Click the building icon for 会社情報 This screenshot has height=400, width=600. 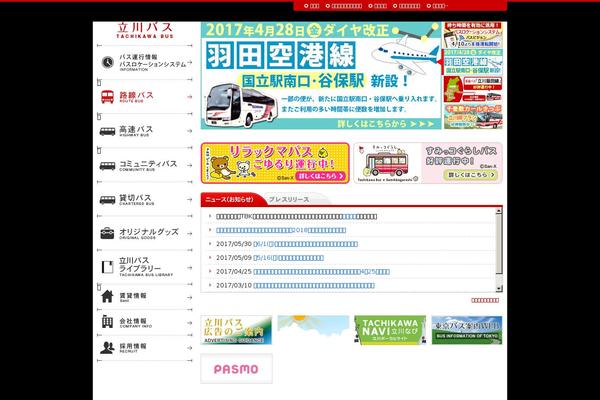(x=108, y=321)
